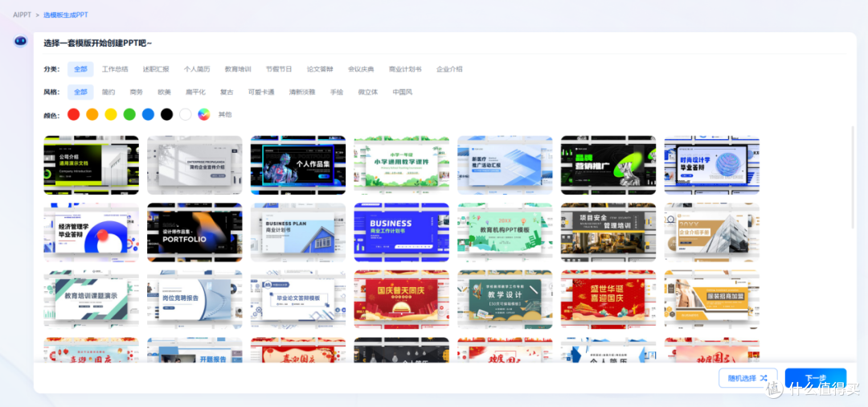Click the 下一步 next step button

tap(816, 378)
